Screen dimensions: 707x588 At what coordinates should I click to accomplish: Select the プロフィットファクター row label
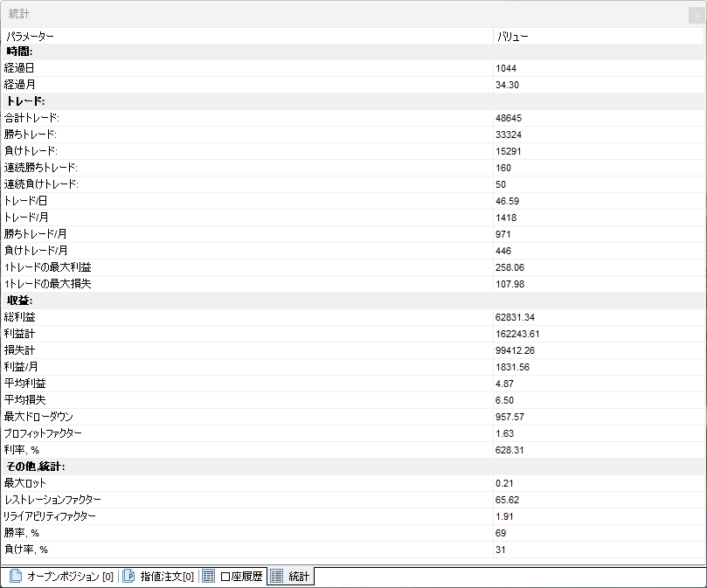tap(44, 433)
